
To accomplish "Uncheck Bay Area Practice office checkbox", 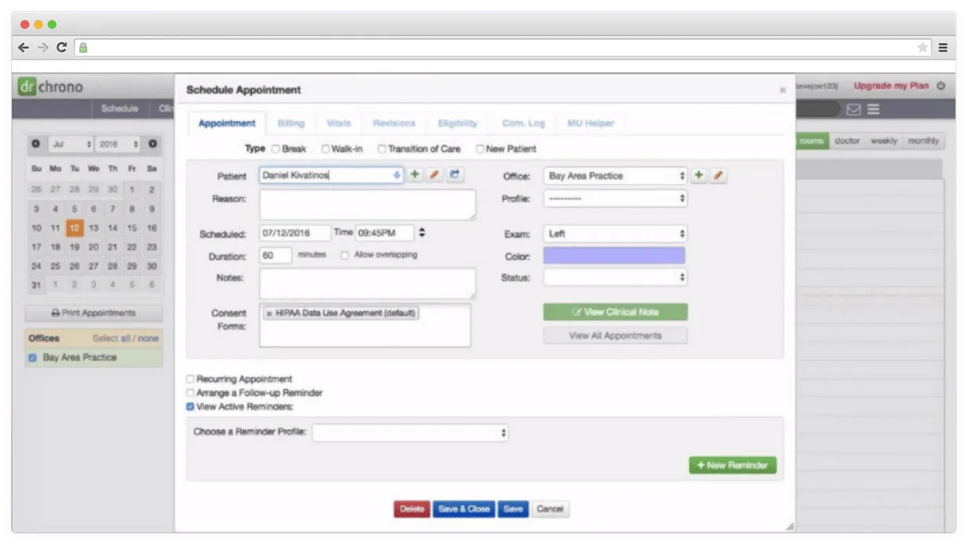I will pyautogui.click(x=33, y=358).
